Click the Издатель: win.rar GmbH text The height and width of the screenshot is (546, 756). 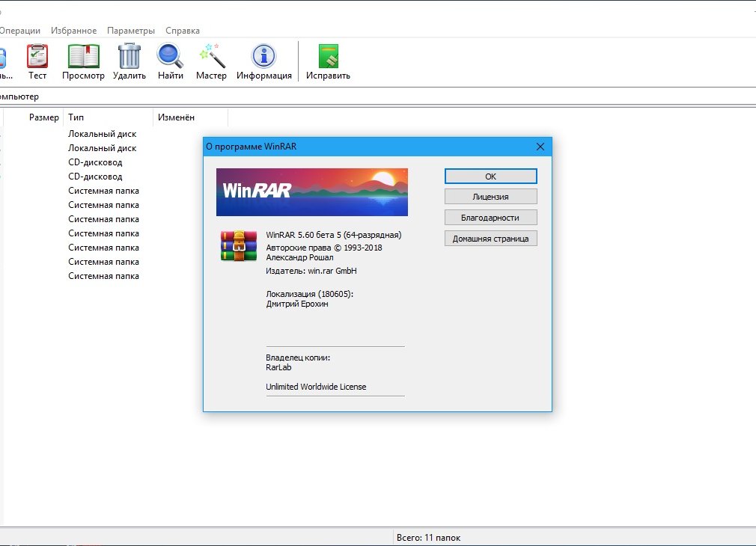(311, 271)
